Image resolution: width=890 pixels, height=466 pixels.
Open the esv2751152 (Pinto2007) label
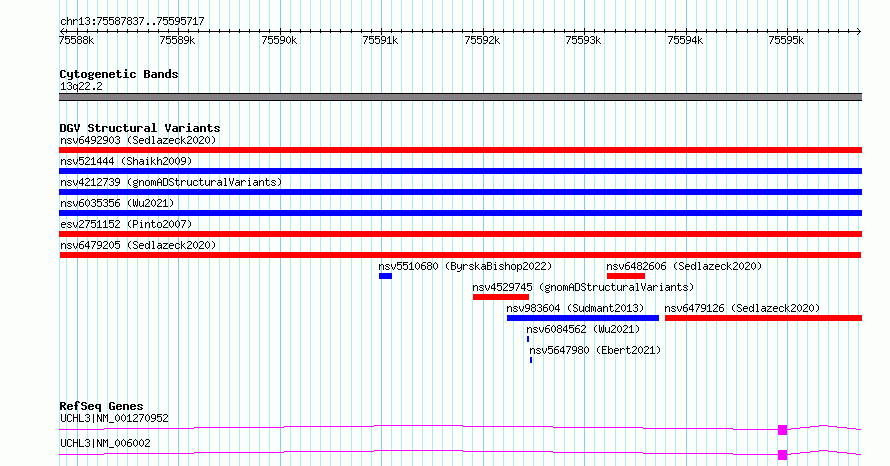coord(126,224)
